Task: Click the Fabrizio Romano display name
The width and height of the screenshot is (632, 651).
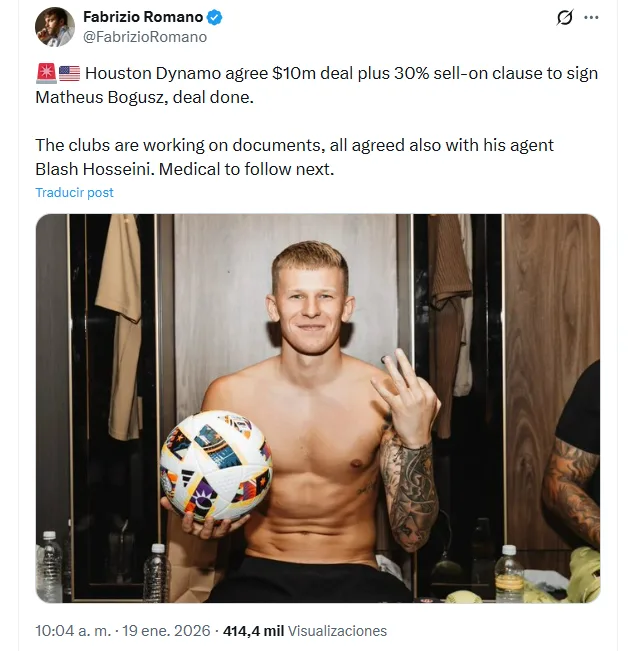Action: pos(143,17)
